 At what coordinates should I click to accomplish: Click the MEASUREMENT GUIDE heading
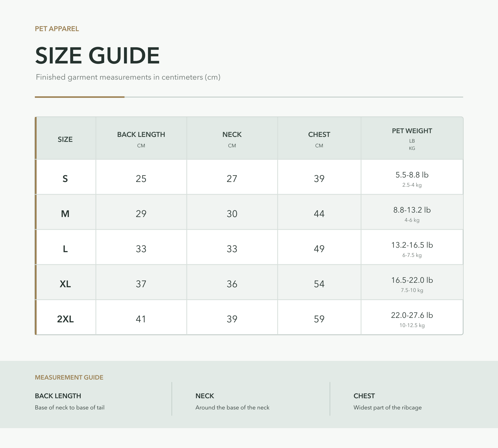[69, 377]
